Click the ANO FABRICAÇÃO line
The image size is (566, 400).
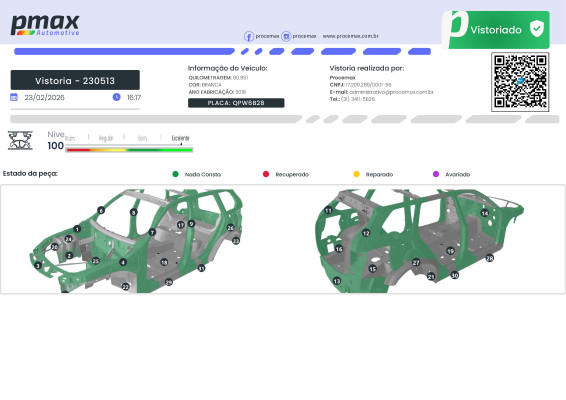(217, 92)
